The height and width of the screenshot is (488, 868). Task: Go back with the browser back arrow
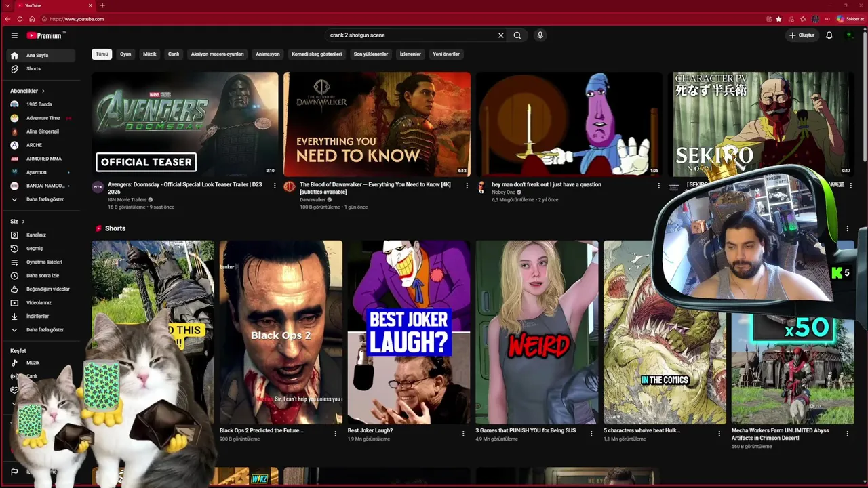(x=7, y=19)
